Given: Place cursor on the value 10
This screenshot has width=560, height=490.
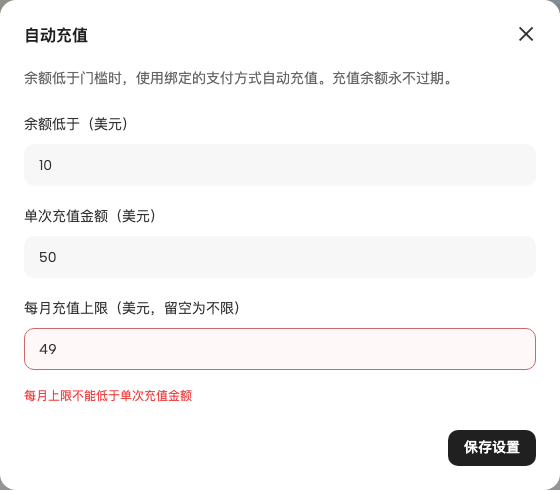Looking at the screenshot, I should tap(45, 165).
